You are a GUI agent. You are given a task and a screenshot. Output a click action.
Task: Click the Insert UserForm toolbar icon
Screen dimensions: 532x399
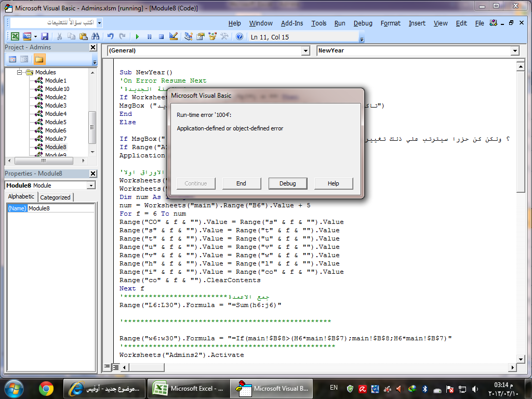coord(27,37)
